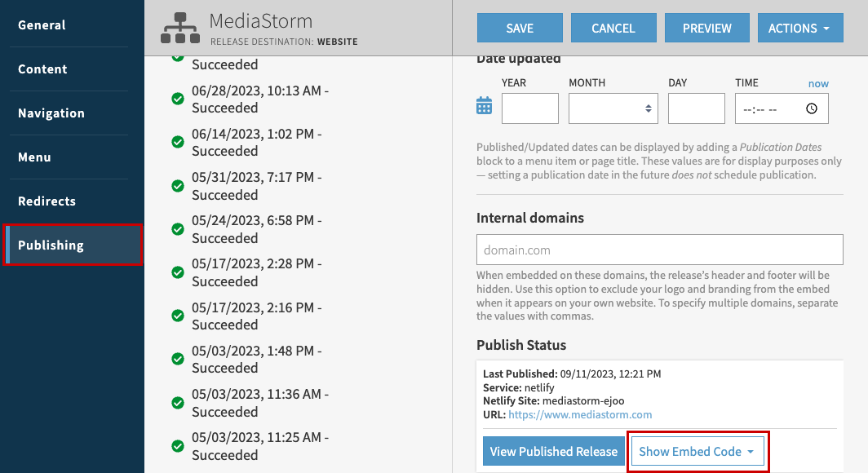
Task: Set date to now using the now link
Action: point(817,82)
